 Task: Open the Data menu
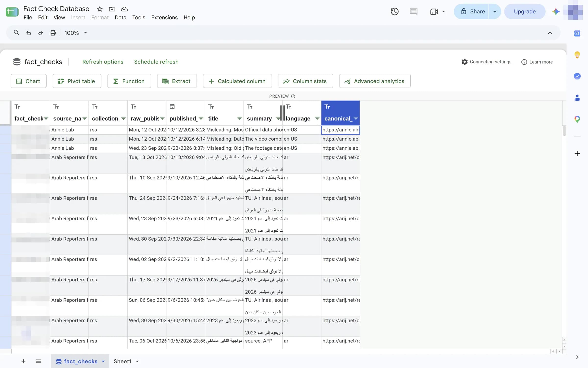pos(120,17)
